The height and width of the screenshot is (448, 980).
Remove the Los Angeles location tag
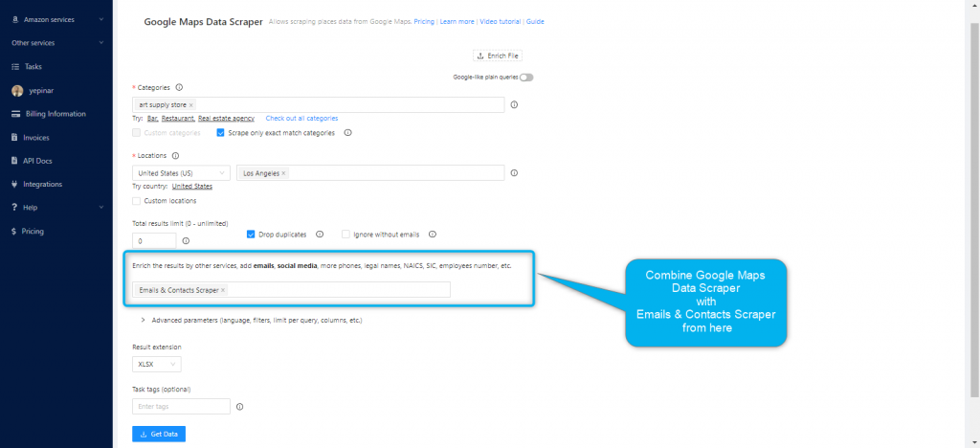283,173
